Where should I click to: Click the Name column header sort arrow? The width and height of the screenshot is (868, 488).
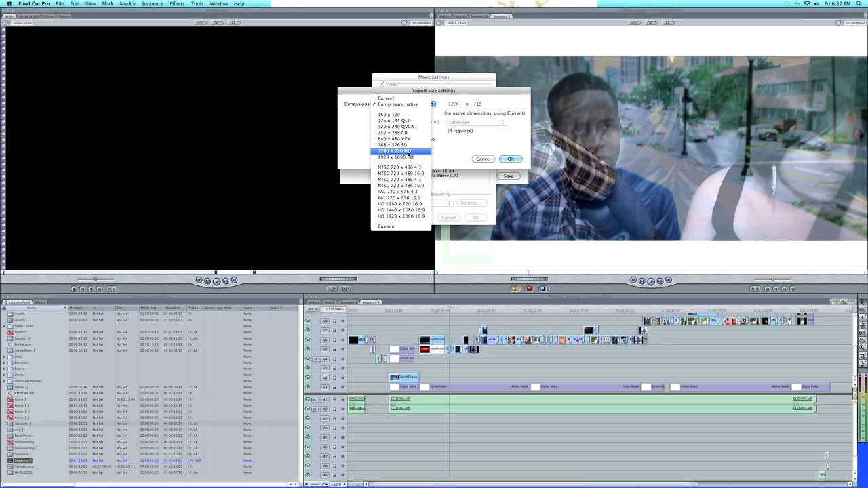65,308
